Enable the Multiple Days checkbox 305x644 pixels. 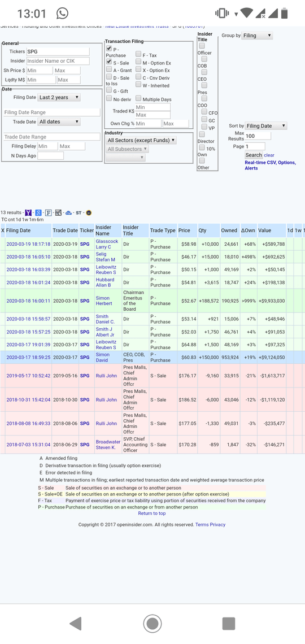tap(138, 98)
